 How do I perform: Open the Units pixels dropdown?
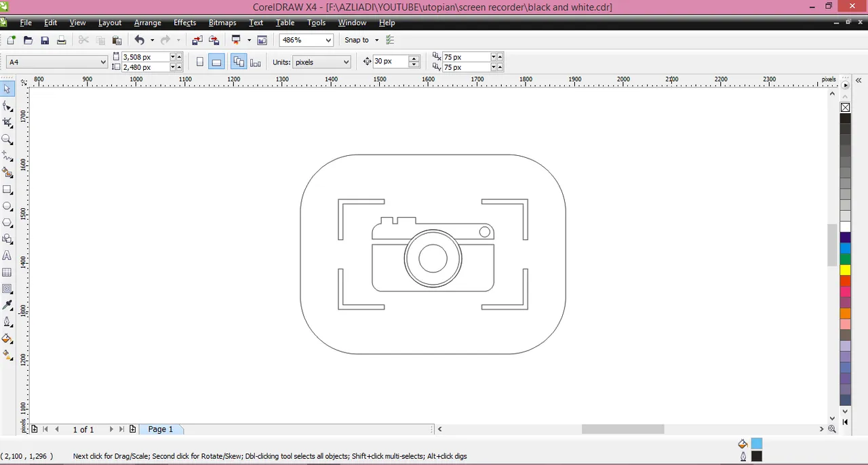(346, 62)
